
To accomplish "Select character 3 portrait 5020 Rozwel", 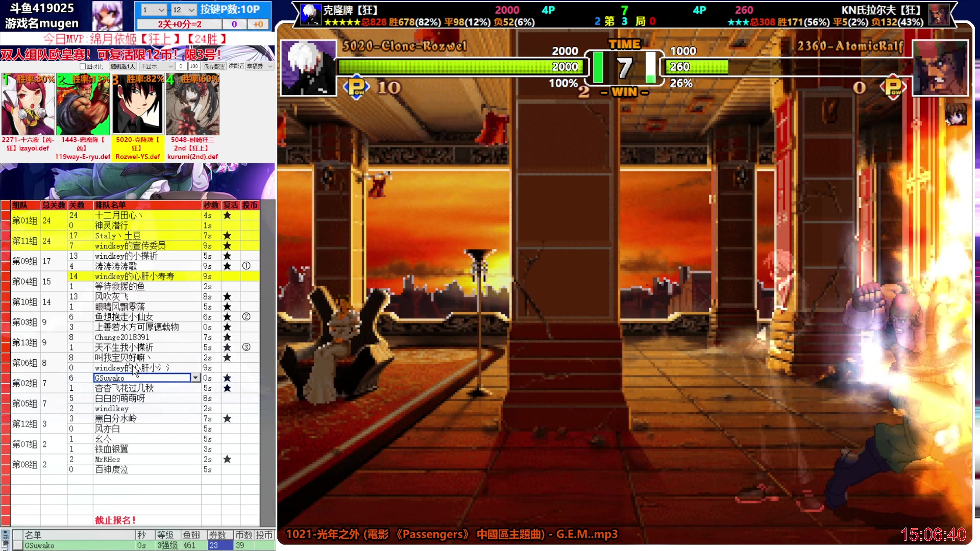I will [138, 105].
